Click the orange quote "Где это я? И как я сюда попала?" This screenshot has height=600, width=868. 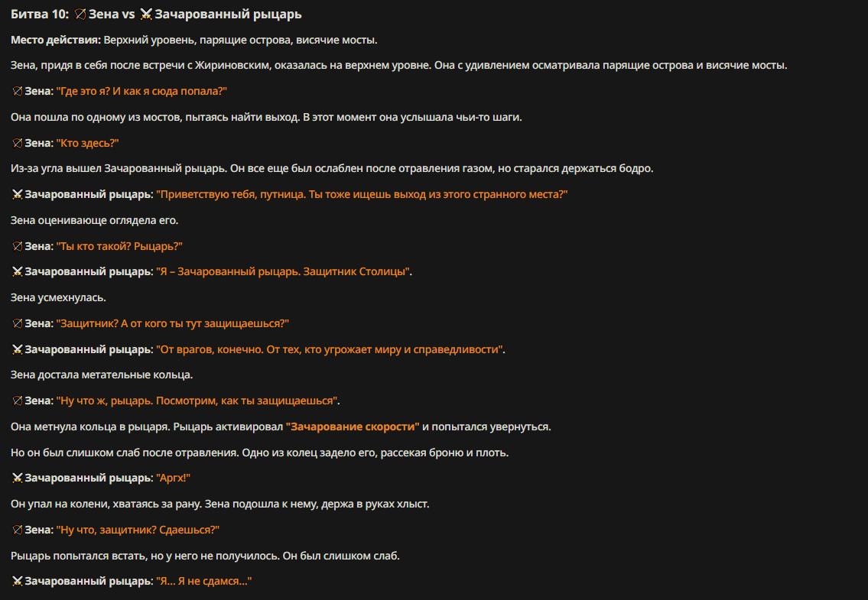[x=141, y=91]
